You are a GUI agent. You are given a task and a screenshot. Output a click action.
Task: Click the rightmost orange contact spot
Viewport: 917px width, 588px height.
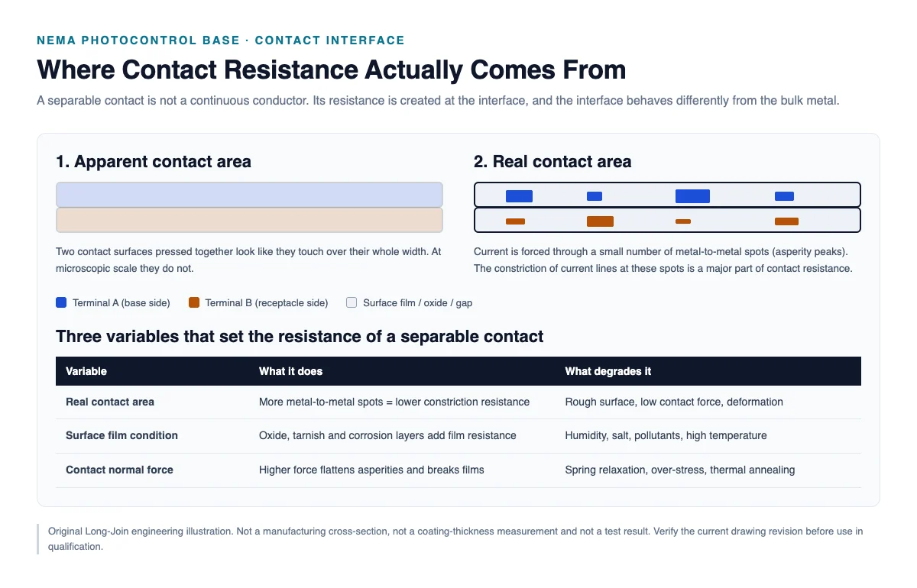(786, 221)
